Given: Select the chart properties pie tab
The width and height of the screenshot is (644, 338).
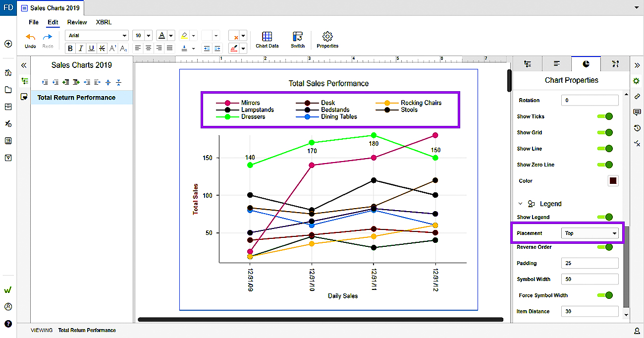Looking at the screenshot, I should pyautogui.click(x=586, y=64).
